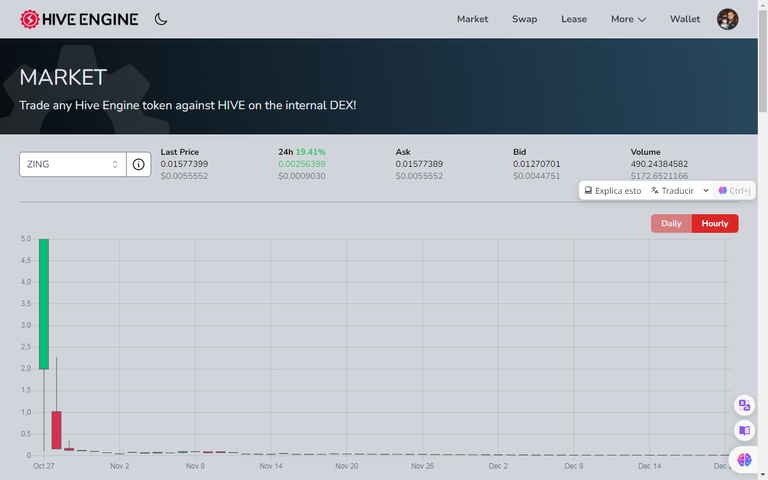Viewport: 768px width, 480px height.
Task: Click the Explica esto button
Action: click(x=612, y=190)
